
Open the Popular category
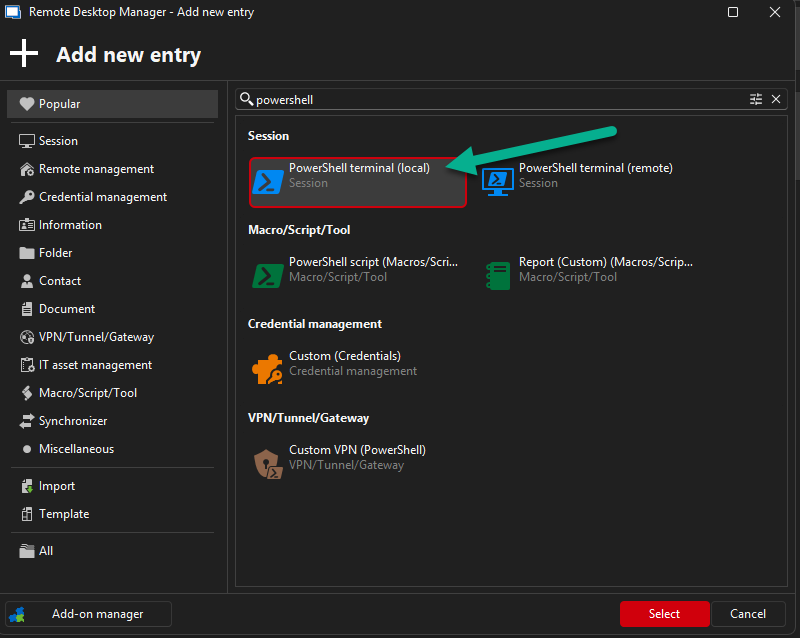112,104
